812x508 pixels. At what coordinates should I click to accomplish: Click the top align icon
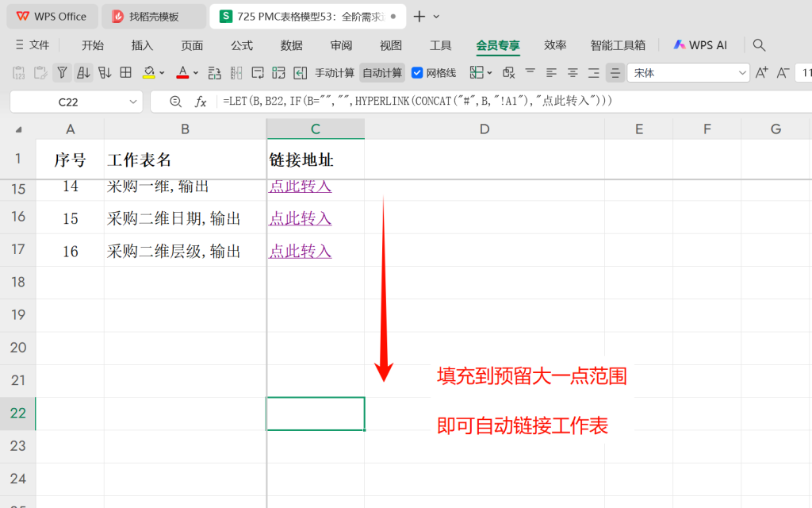[x=530, y=72]
